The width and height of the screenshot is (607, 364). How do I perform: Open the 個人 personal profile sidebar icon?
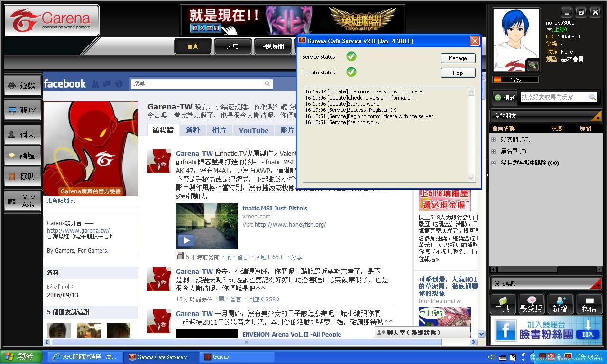click(x=22, y=135)
